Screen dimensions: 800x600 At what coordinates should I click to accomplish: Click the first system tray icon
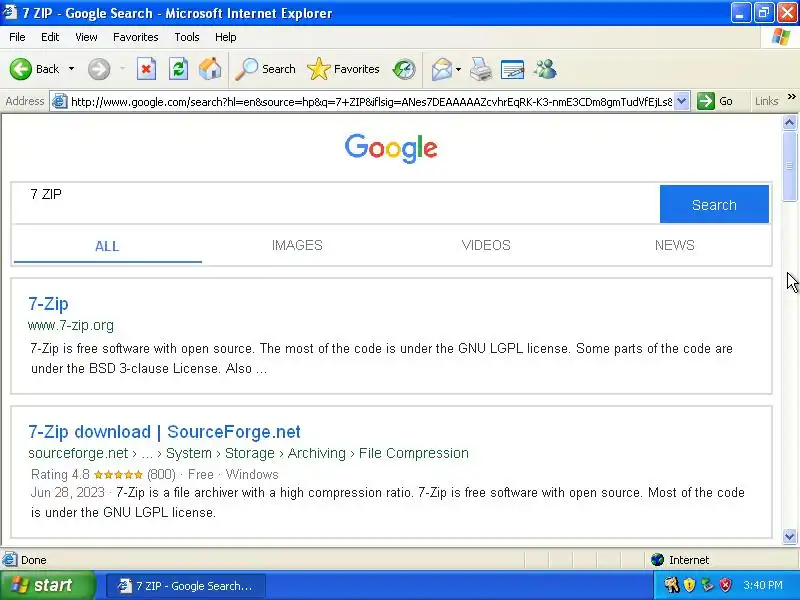coord(671,585)
